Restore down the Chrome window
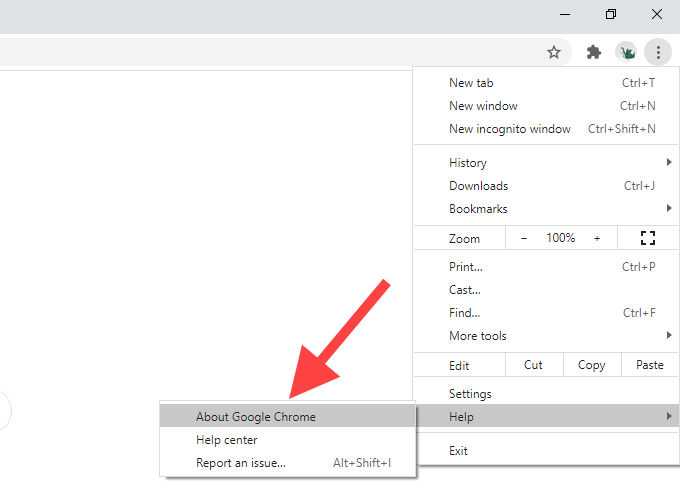 click(x=611, y=14)
